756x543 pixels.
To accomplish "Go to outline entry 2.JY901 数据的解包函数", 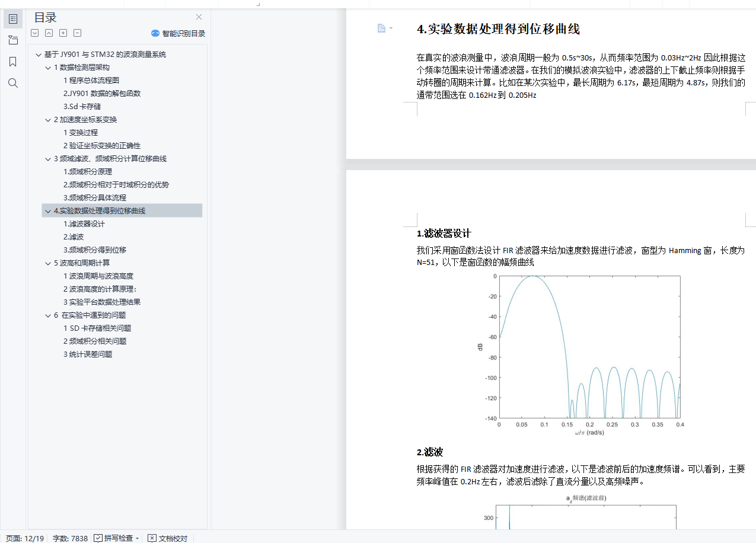I will point(102,94).
